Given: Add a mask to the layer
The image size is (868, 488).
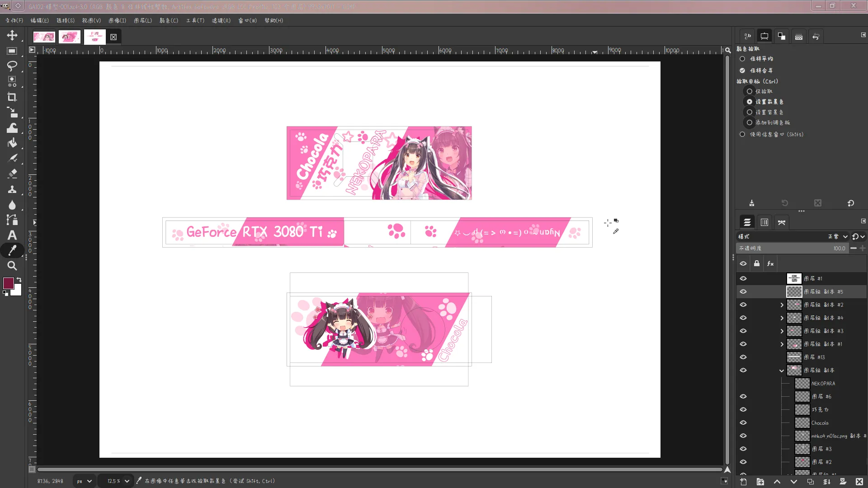Looking at the screenshot, I should 843,482.
